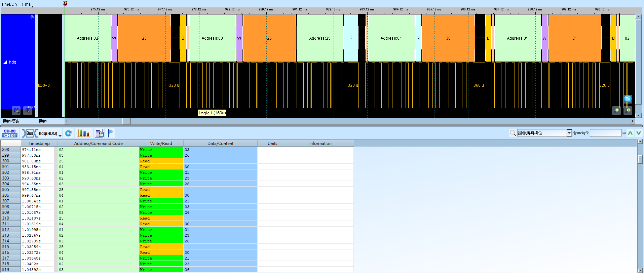
Task: Select the orange data block 30
Action: click(448, 38)
